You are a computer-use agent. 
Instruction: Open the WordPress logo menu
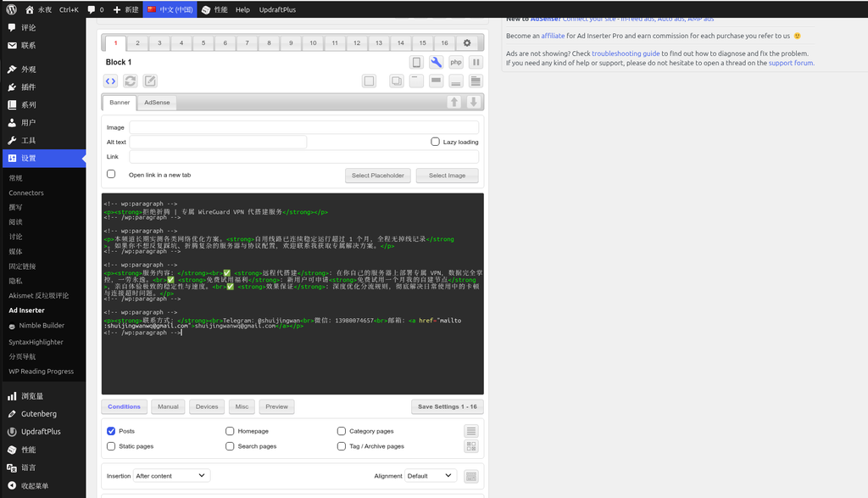click(x=12, y=9)
